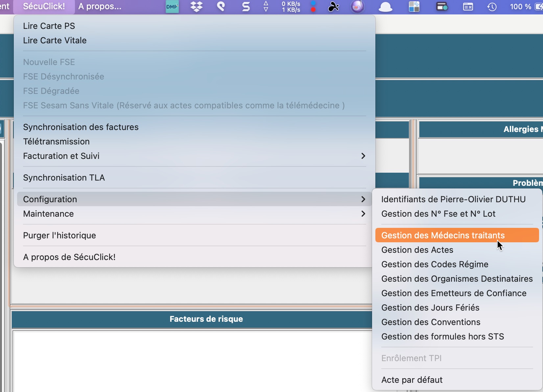Open Gestion des Codes Régime
This screenshot has height=392, width=543.
(x=457, y=264)
